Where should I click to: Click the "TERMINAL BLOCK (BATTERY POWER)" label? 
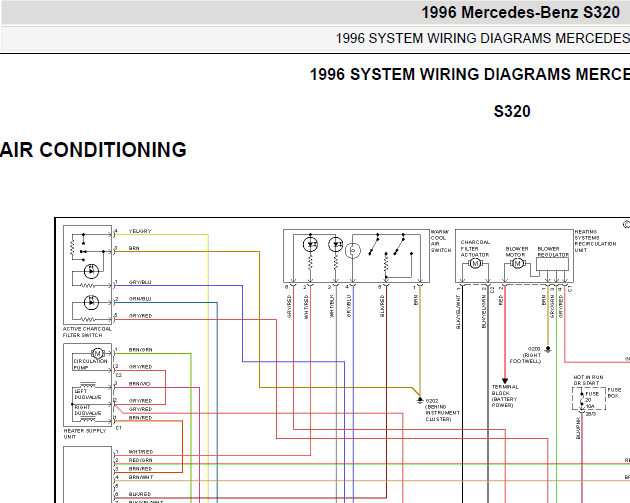[x=505, y=396]
